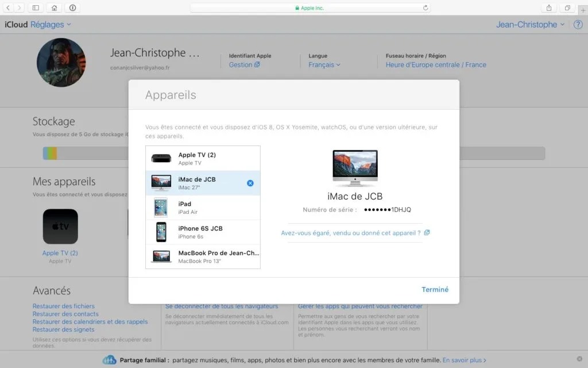
Task: Open the Share button in toolbar
Action: [x=549, y=7]
